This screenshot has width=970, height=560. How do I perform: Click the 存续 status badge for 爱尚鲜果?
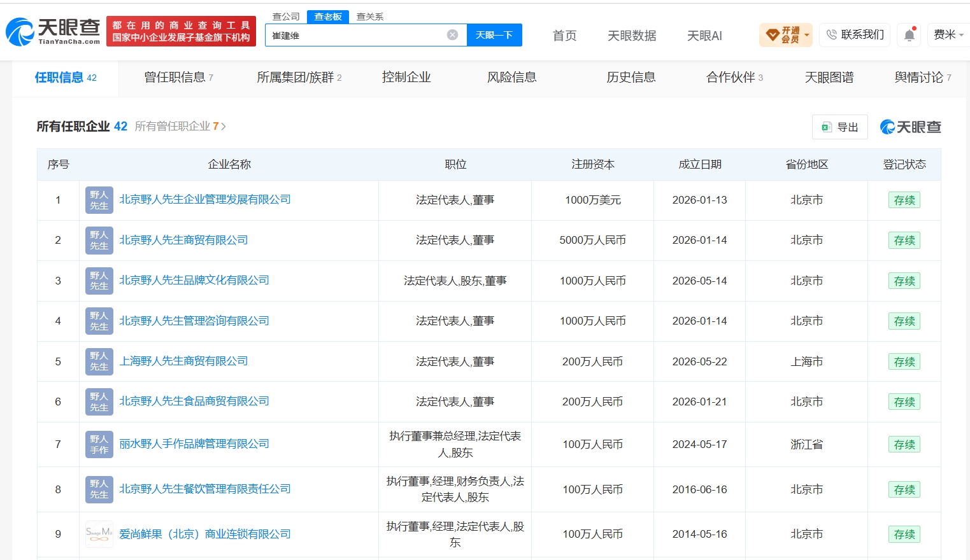pyautogui.click(x=904, y=534)
